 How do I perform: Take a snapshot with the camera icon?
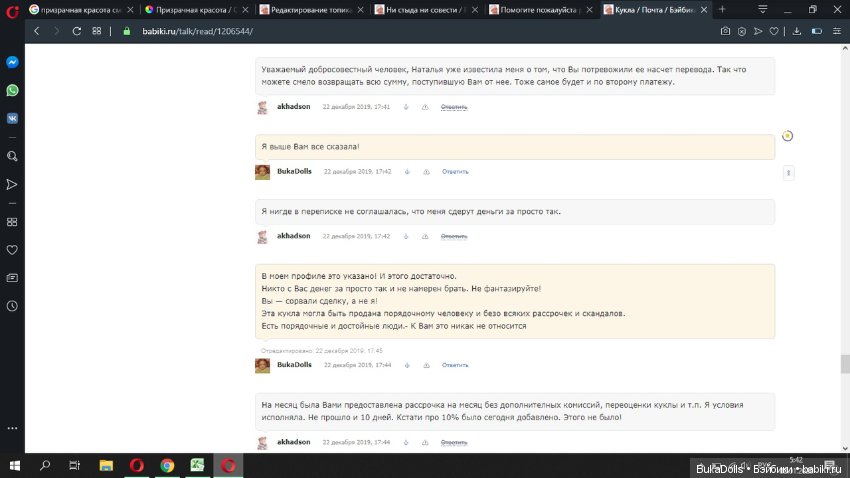tap(726, 31)
